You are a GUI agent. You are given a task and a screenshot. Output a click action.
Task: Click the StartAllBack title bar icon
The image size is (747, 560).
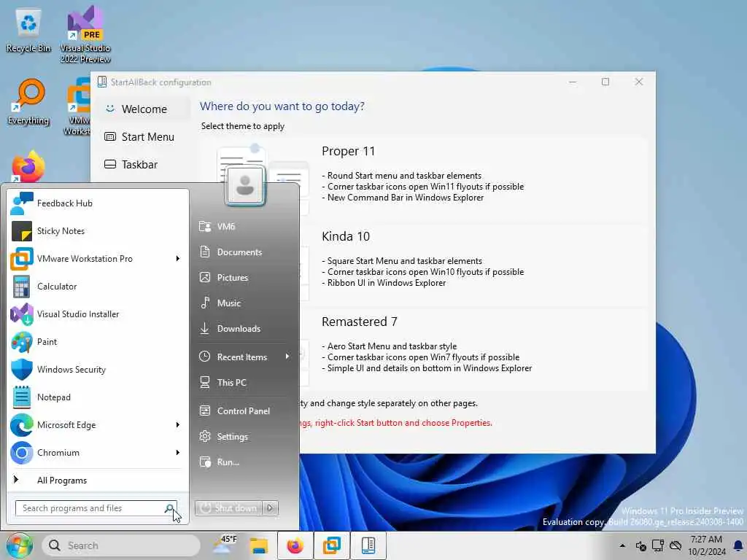point(102,82)
